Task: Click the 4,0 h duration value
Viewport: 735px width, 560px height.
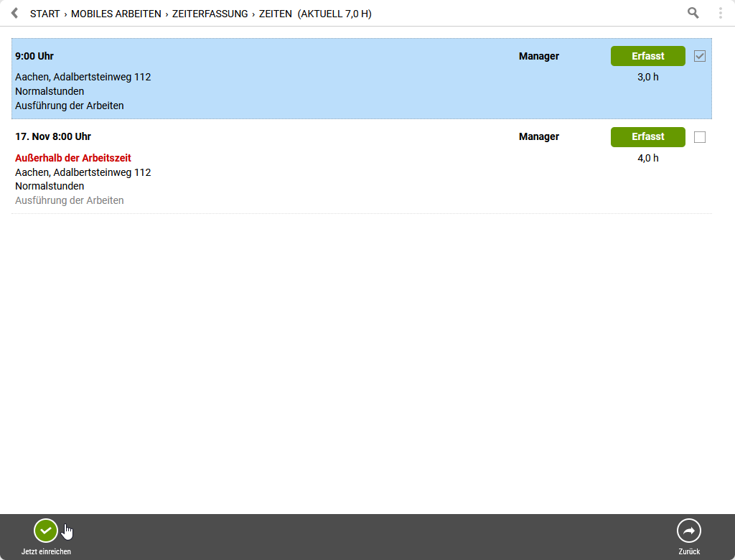Action: (647, 158)
